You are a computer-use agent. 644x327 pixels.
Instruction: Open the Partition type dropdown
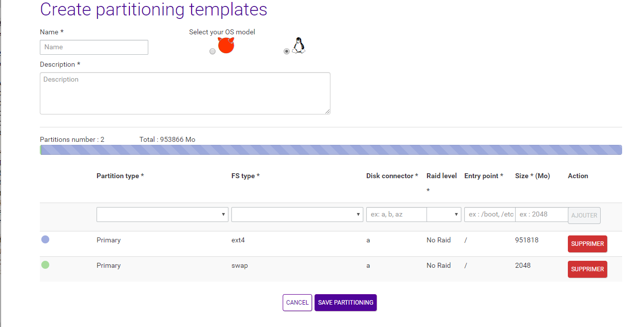(x=162, y=215)
